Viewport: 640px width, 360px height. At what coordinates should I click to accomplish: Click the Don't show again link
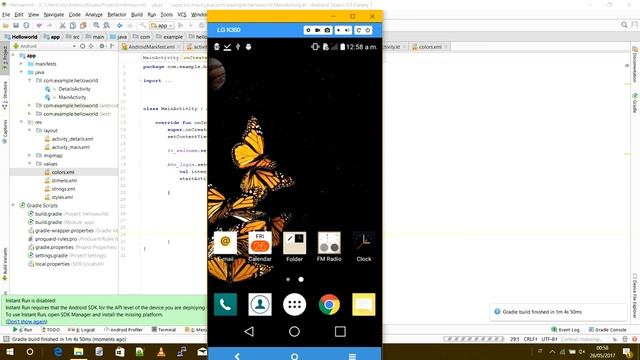pyautogui.click(x=27, y=322)
